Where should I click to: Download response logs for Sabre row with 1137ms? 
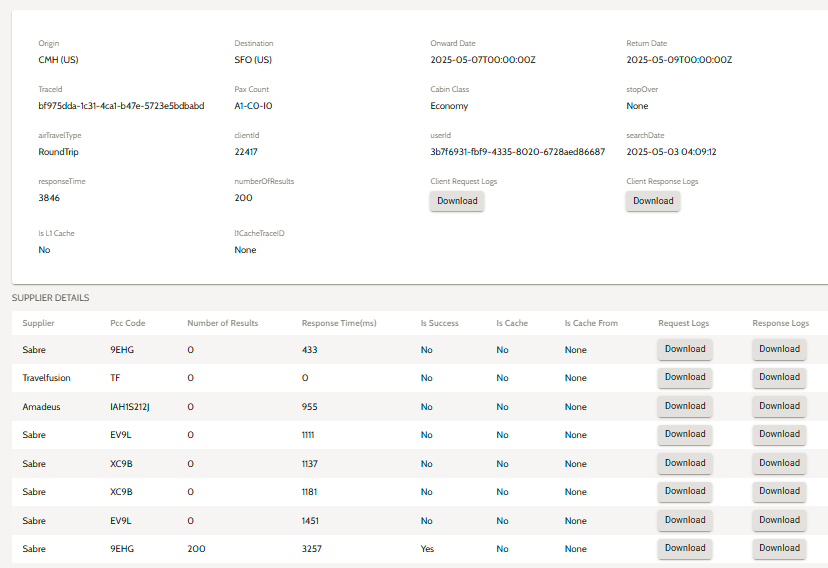(779, 463)
